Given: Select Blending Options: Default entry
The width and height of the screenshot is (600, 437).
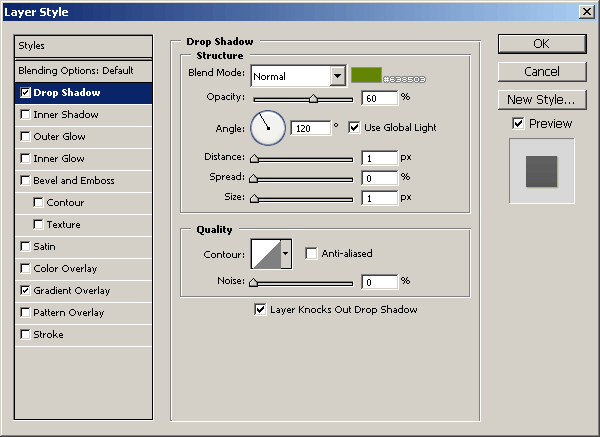Looking at the screenshot, I should click(83, 71).
